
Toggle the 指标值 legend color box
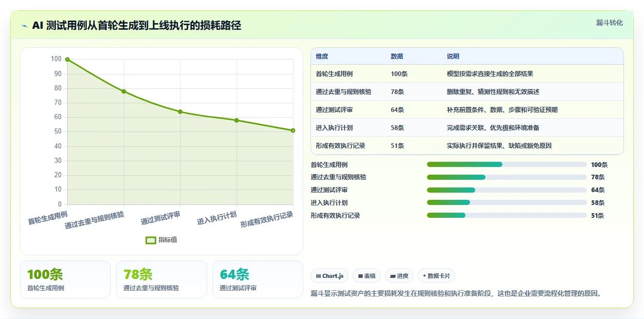[x=151, y=240]
